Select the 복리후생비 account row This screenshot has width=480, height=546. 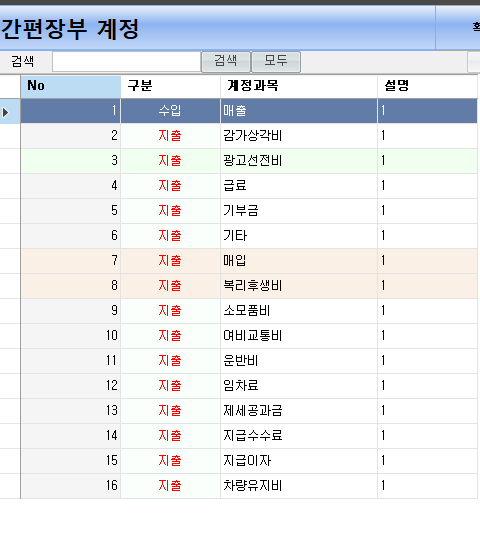click(249, 286)
